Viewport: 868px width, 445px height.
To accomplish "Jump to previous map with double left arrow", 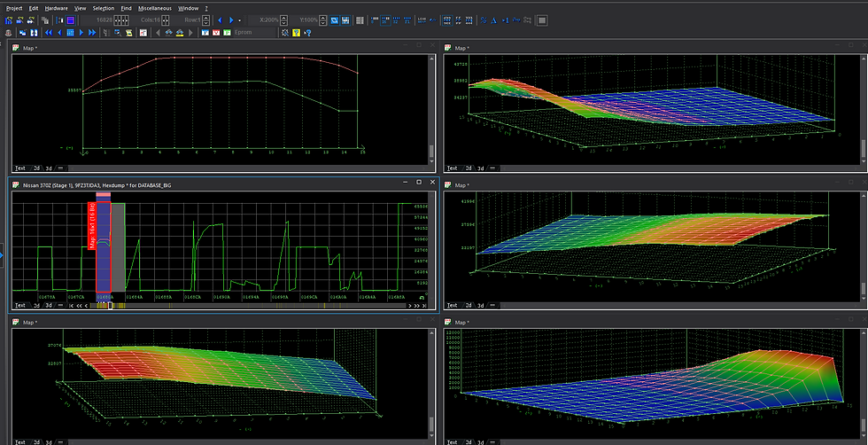I will [x=49, y=33].
